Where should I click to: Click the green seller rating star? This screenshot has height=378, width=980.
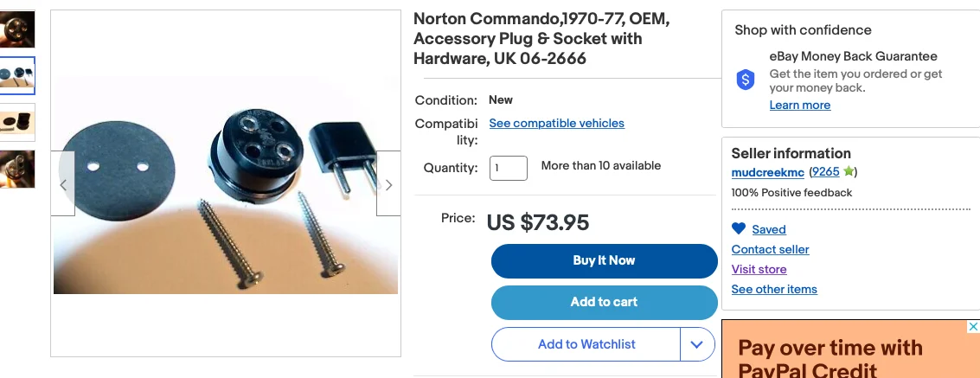click(x=849, y=172)
